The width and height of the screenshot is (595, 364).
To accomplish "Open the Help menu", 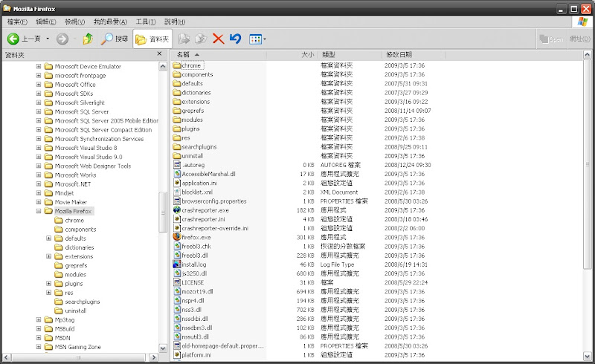I will 175,22.
